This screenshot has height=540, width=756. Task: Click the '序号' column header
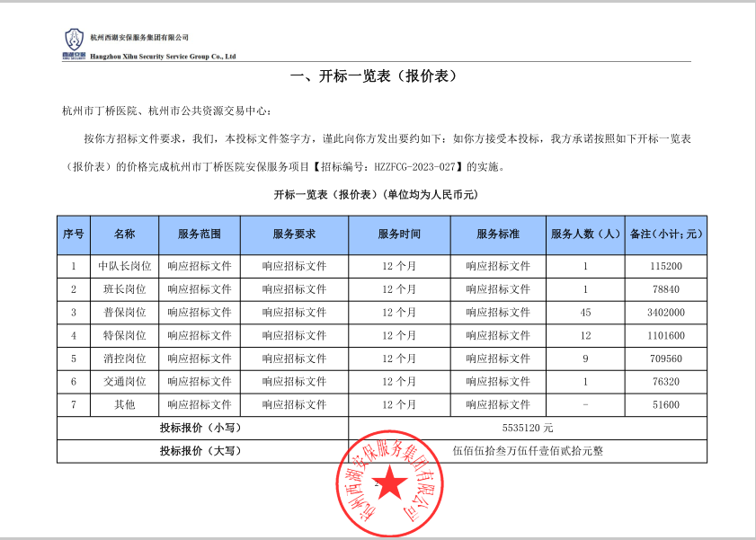74,235
